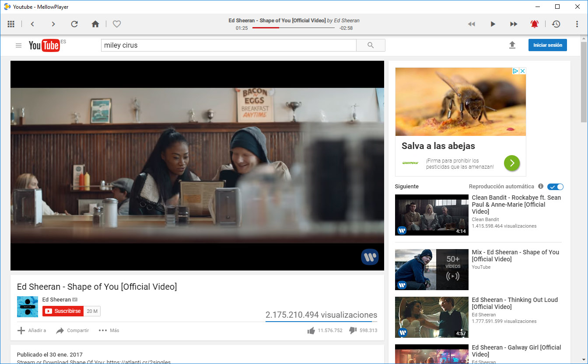This screenshot has width=588, height=364.
Task: Click the 1.777.591.599 visualizaciones text
Action: 504,321
